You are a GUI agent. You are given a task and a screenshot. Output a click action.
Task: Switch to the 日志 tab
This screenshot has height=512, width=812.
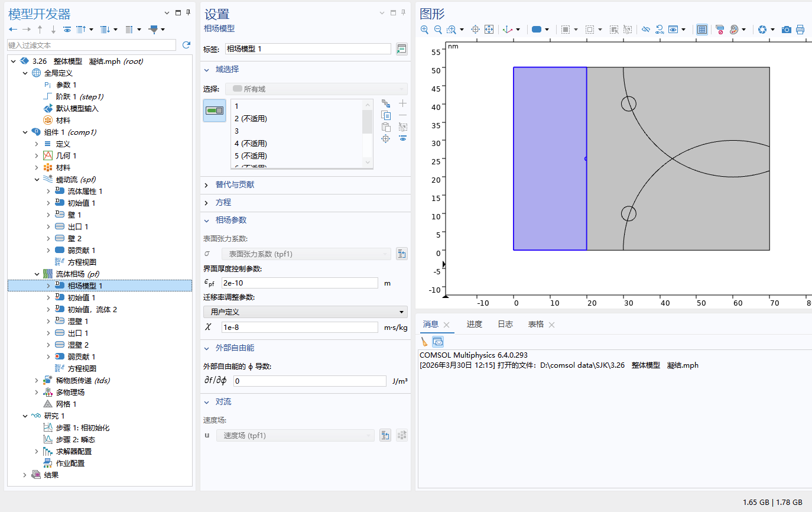point(505,324)
